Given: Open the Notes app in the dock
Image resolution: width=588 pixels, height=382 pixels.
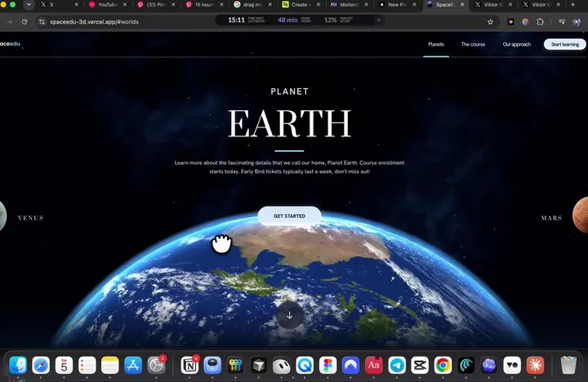Looking at the screenshot, I should (110, 365).
